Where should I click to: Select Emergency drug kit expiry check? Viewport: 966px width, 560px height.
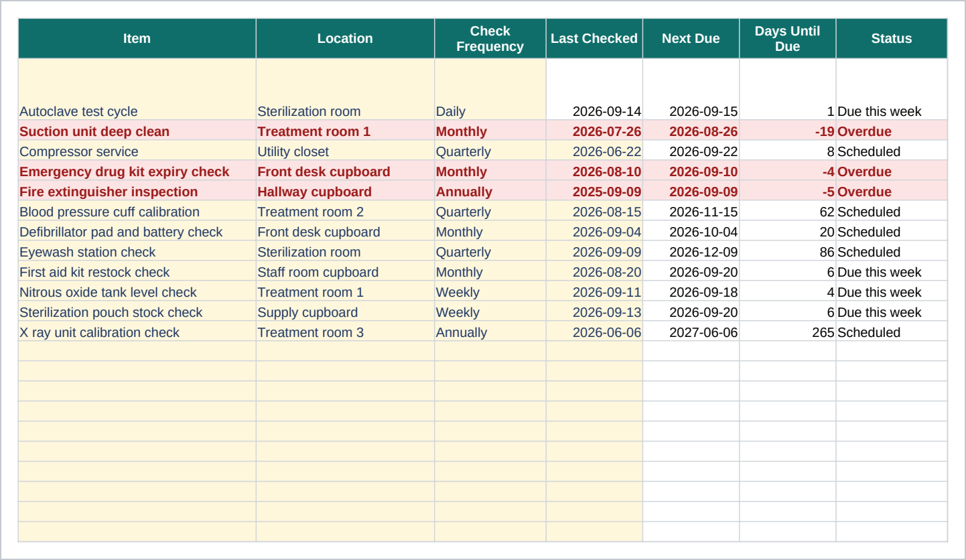pyautogui.click(x=137, y=171)
